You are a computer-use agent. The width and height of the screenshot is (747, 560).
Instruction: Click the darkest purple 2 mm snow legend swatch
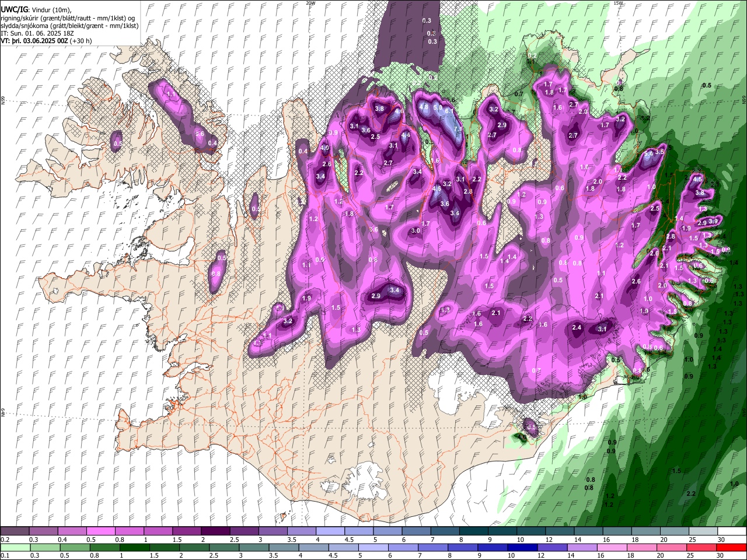216,531
